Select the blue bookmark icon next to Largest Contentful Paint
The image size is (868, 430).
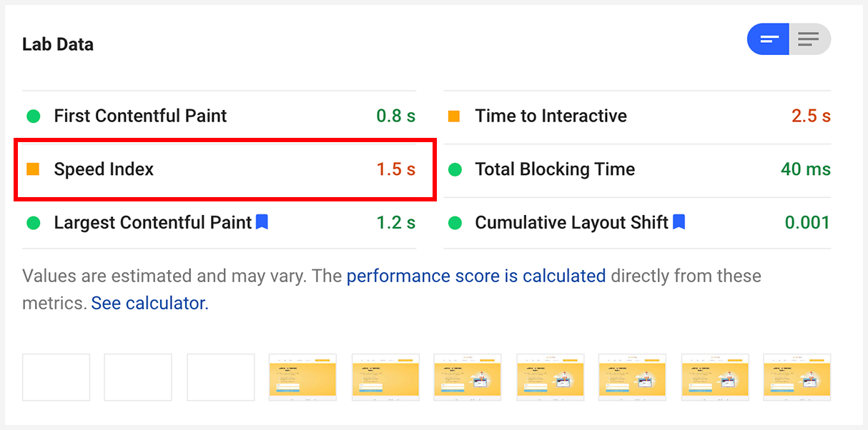click(x=262, y=221)
